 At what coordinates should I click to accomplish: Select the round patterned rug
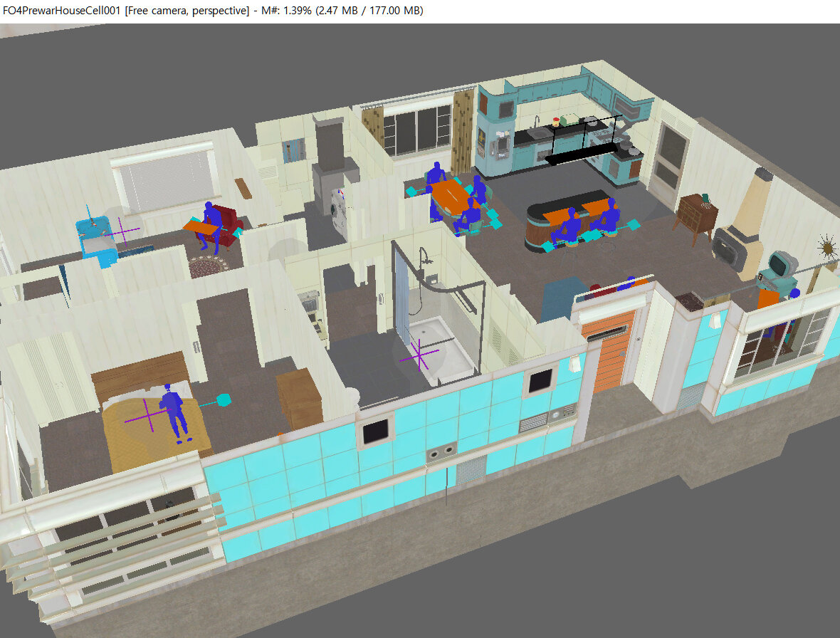(x=209, y=266)
